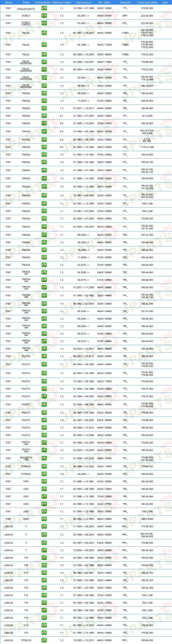Open fuel icon for PALIO WEEKEND 09.2001
172x644 pixels.
[44, 86]
